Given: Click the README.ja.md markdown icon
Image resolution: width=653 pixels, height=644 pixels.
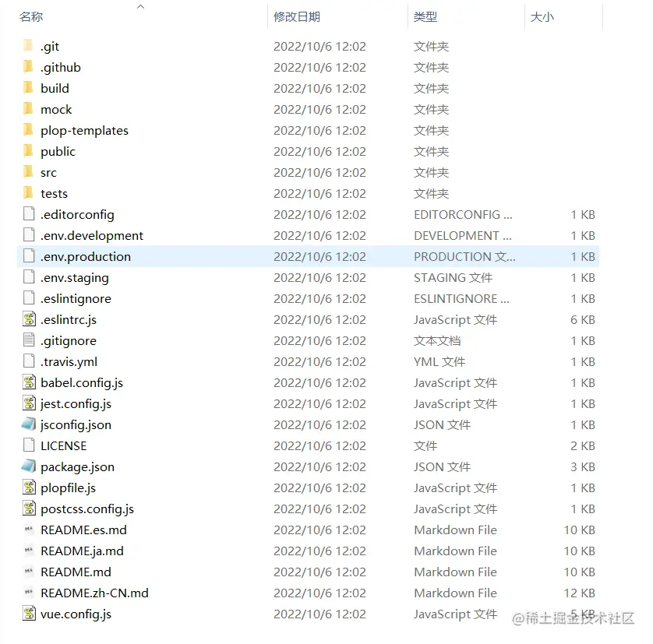Looking at the screenshot, I should point(29,550).
